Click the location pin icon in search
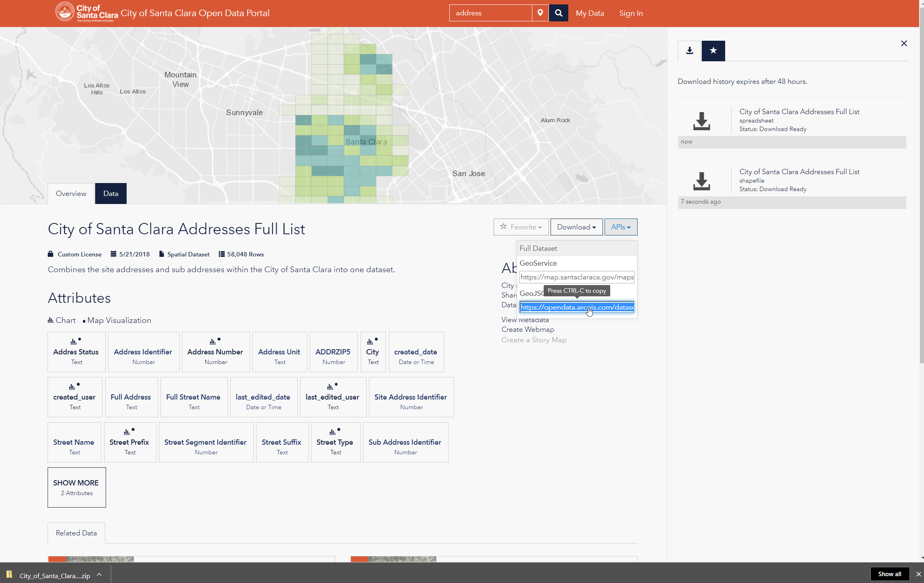The width and height of the screenshot is (924, 583). pos(540,13)
